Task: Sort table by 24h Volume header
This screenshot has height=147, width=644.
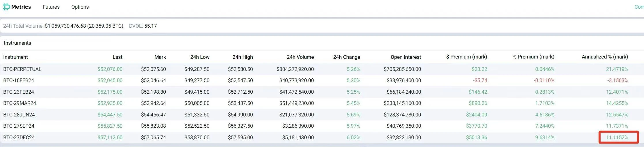Action: coord(300,57)
